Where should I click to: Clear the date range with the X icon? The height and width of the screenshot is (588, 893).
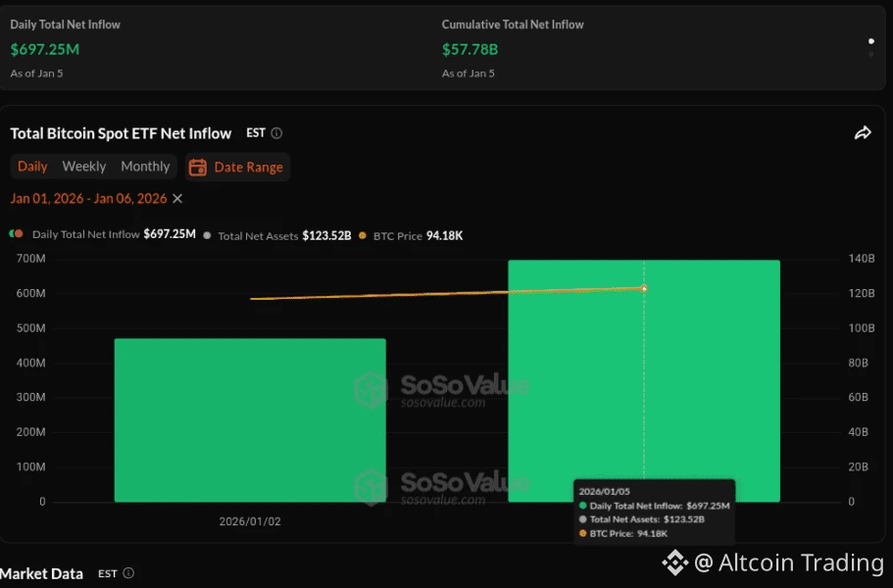pos(177,199)
